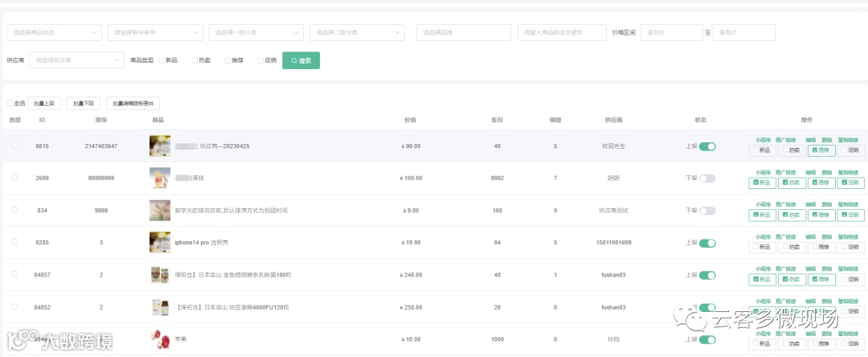The width and height of the screenshot is (868, 357).
Task: Click the green 搜索 search button
Action: (301, 60)
